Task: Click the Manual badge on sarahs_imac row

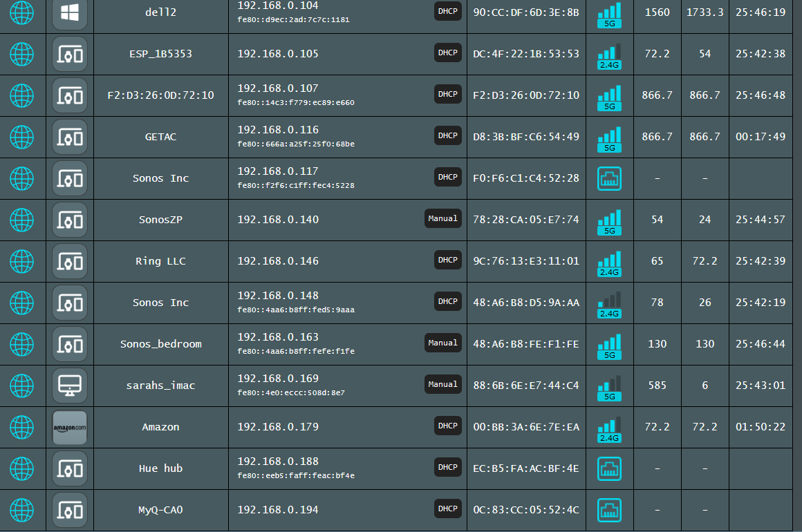Action: tap(443, 384)
